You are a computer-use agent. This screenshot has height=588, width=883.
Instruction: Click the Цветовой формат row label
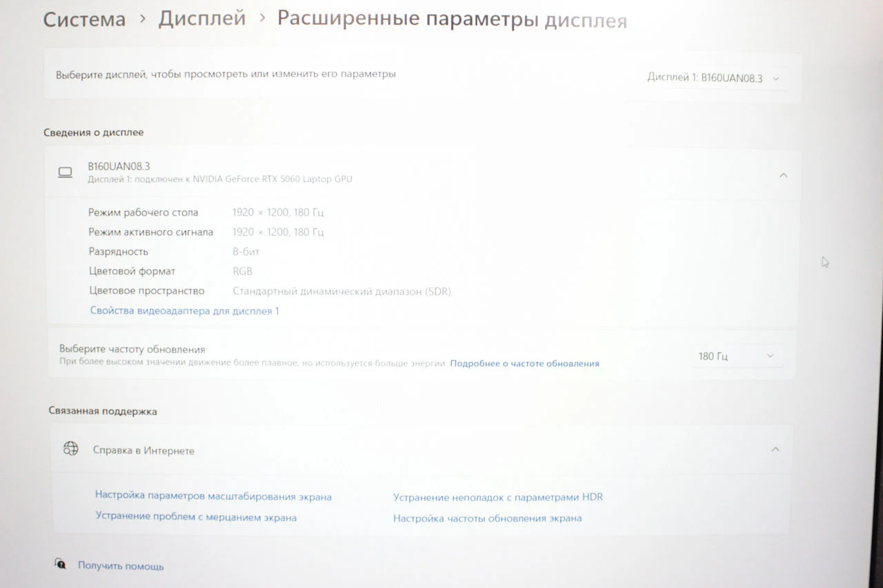tap(132, 272)
